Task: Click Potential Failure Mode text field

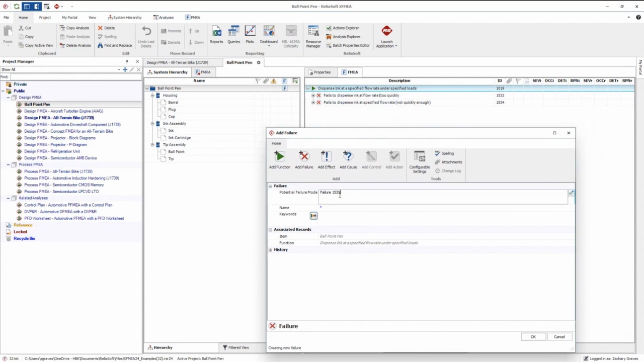Action: coord(443,197)
